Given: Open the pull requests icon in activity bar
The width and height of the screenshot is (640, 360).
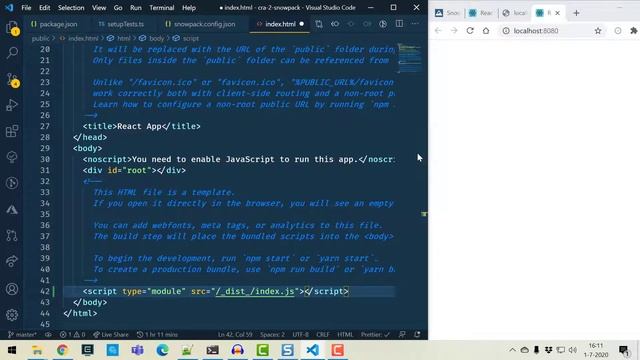Looking at the screenshot, I should 12,236.
